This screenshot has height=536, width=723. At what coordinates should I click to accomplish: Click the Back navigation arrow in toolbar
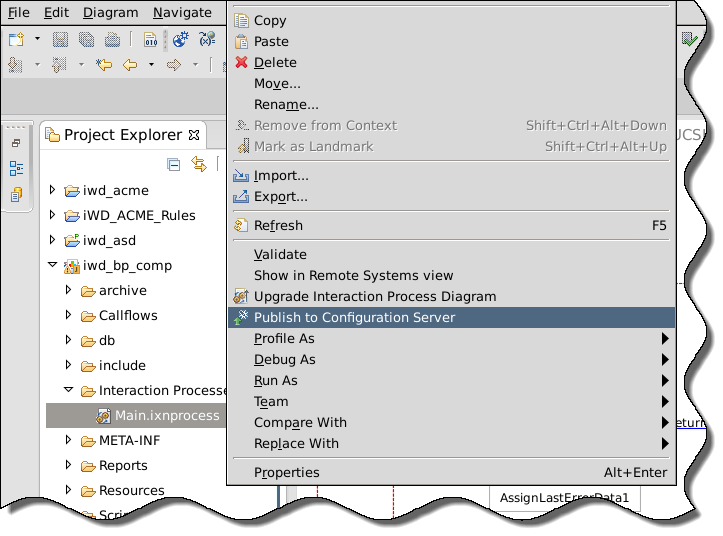pyautogui.click(x=130, y=65)
